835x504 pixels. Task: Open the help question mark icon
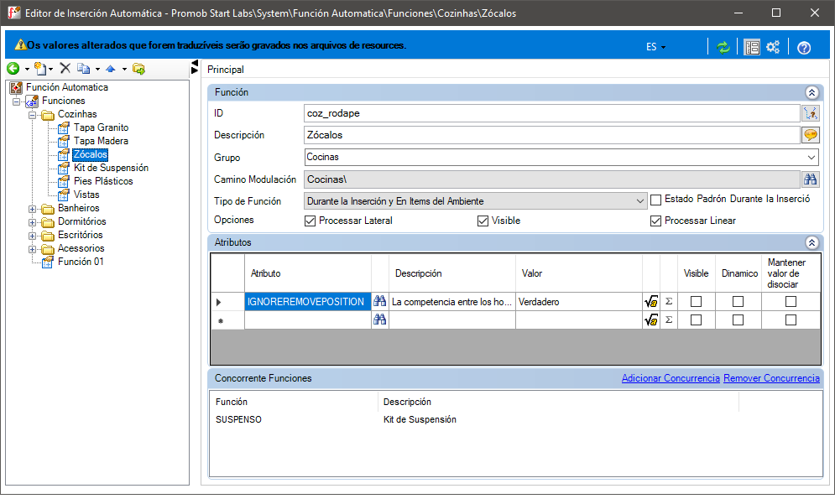pyautogui.click(x=804, y=48)
